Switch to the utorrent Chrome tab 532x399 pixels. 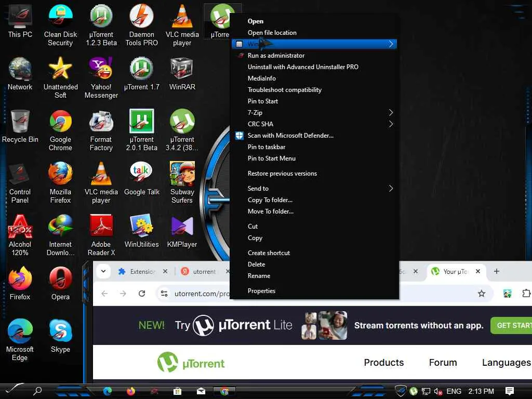click(204, 271)
